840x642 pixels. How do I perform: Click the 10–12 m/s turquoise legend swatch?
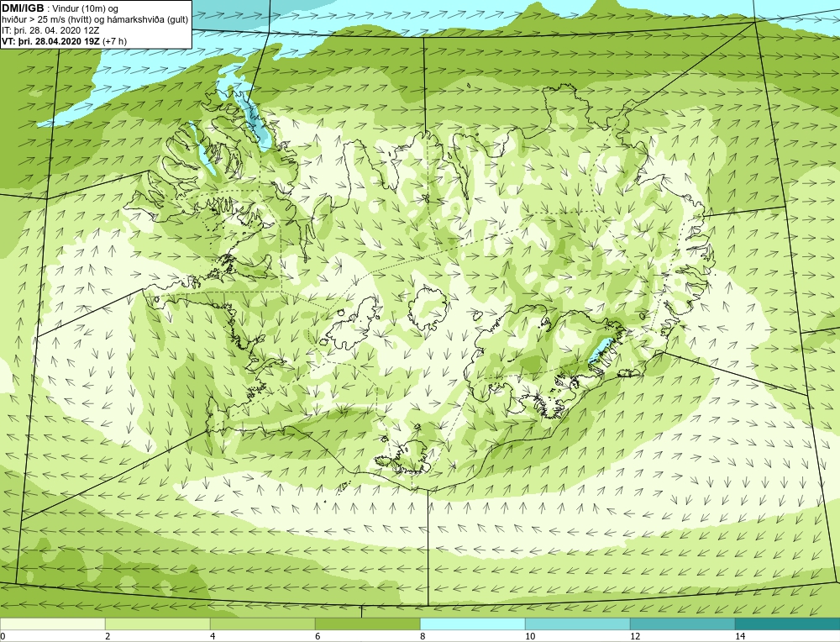coord(578,624)
